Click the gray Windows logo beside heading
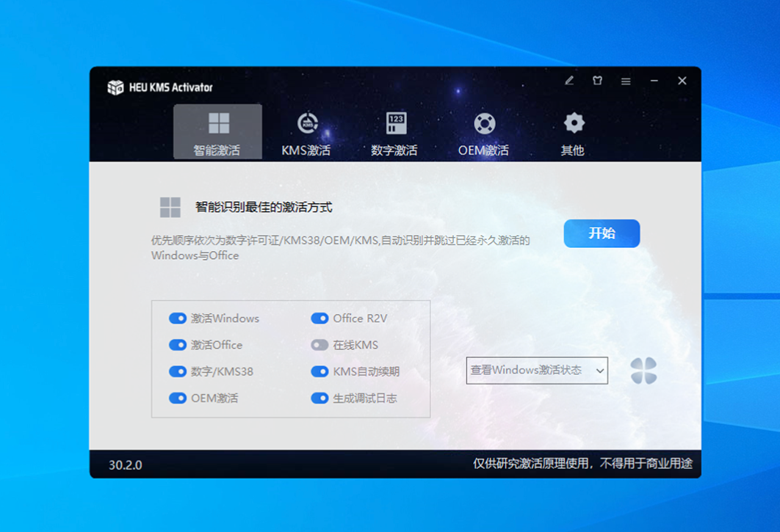This screenshot has width=780, height=532. pos(170,208)
